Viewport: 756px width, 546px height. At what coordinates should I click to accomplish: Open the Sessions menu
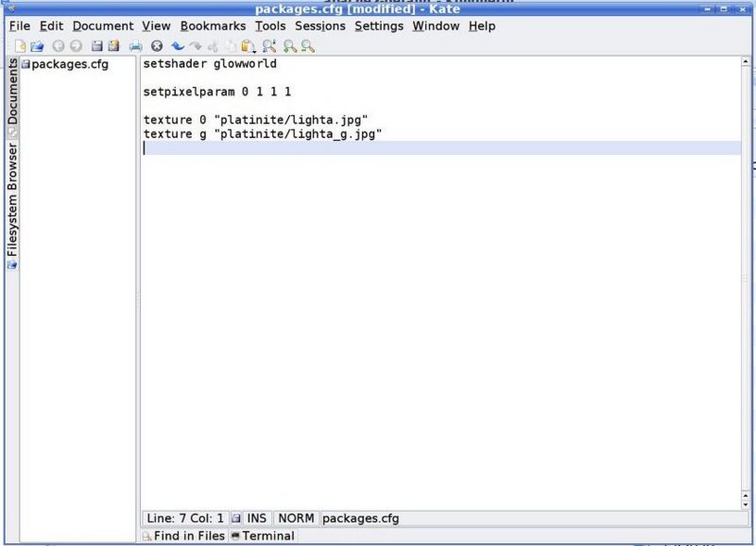[x=319, y=26]
